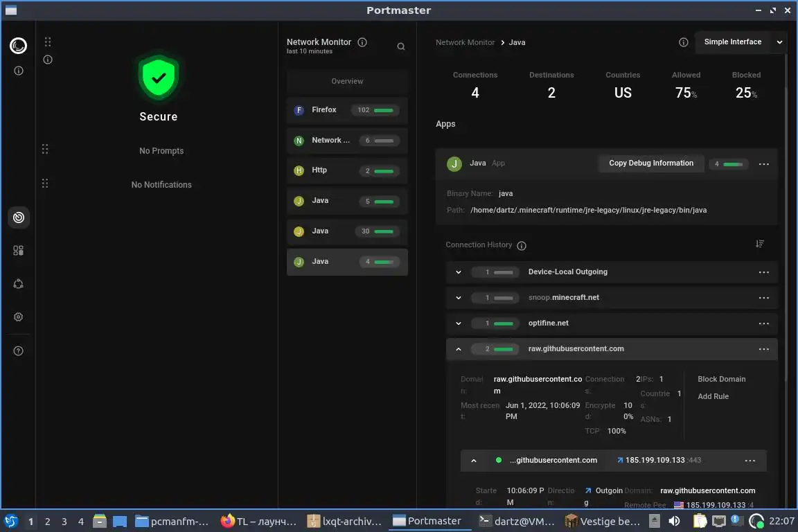This screenshot has height=532, width=798.
Task: Open the Vestige taskbar item
Action: [603, 522]
